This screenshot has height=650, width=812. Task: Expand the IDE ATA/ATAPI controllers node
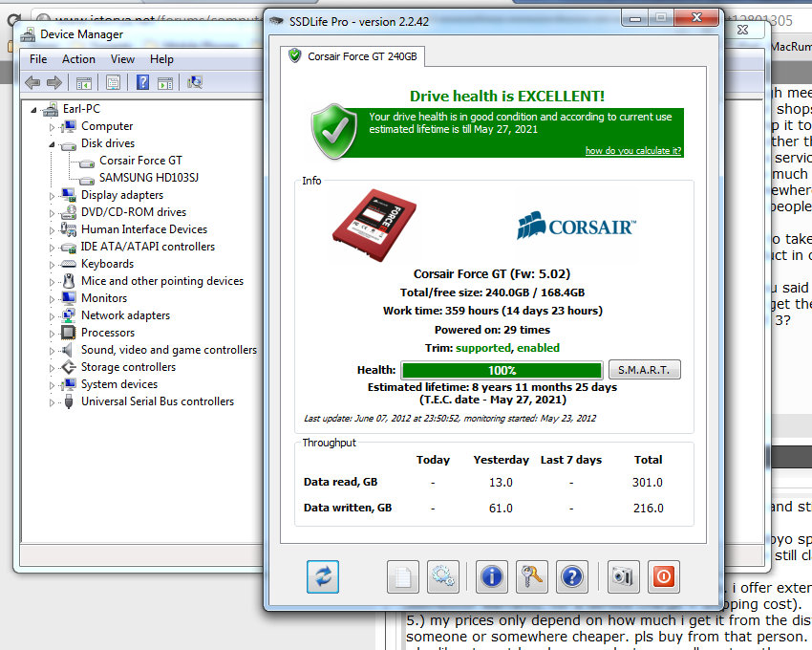[x=52, y=248]
